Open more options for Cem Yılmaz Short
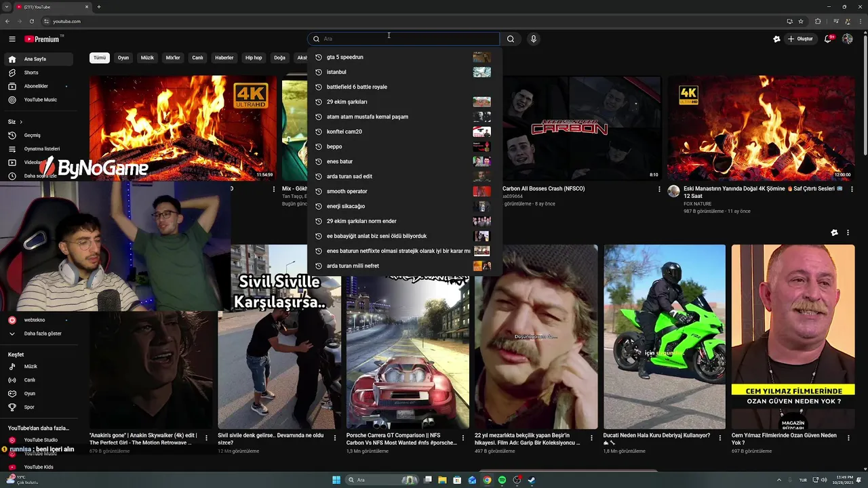The width and height of the screenshot is (868, 488). (x=849, y=438)
